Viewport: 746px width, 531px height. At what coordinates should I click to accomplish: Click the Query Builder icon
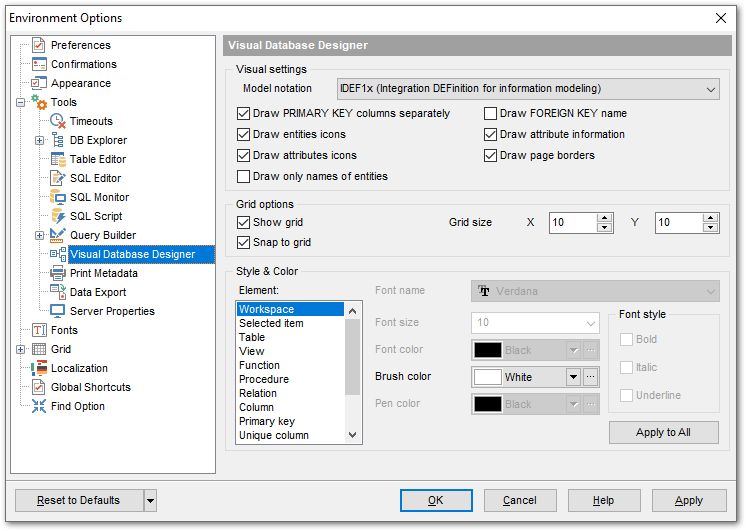(58, 235)
